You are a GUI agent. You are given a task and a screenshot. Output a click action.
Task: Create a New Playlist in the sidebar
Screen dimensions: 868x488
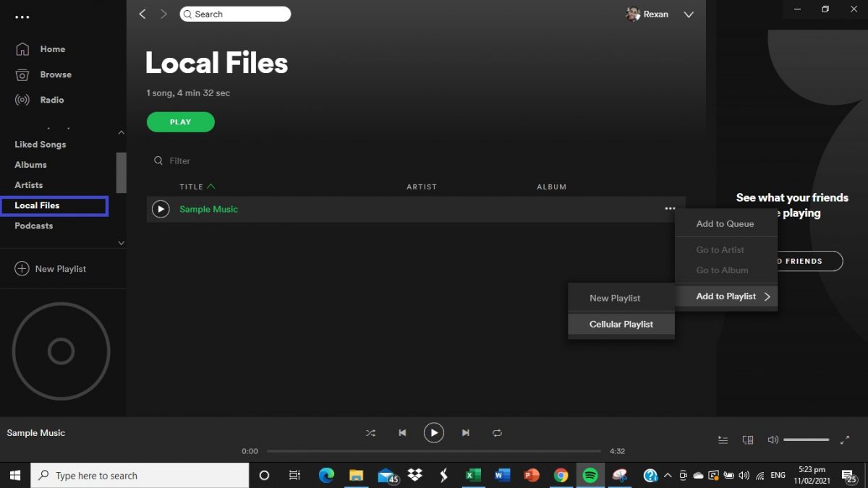(51, 269)
